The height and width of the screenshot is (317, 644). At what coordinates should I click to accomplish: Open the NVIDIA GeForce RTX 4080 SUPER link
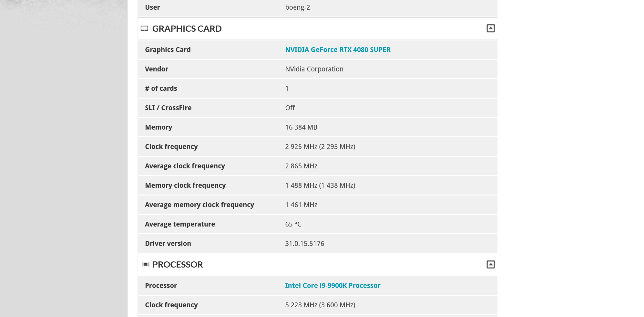pos(338,50)
